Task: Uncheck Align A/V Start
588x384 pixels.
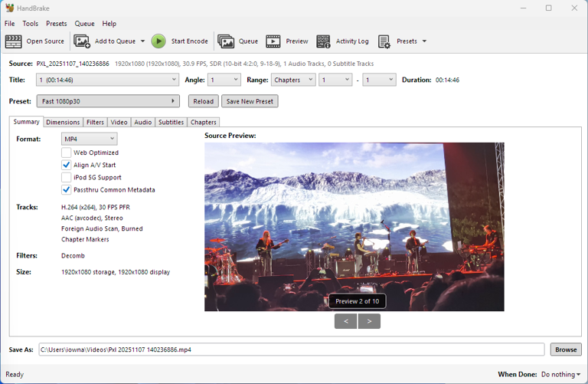Action: point(67,165)
